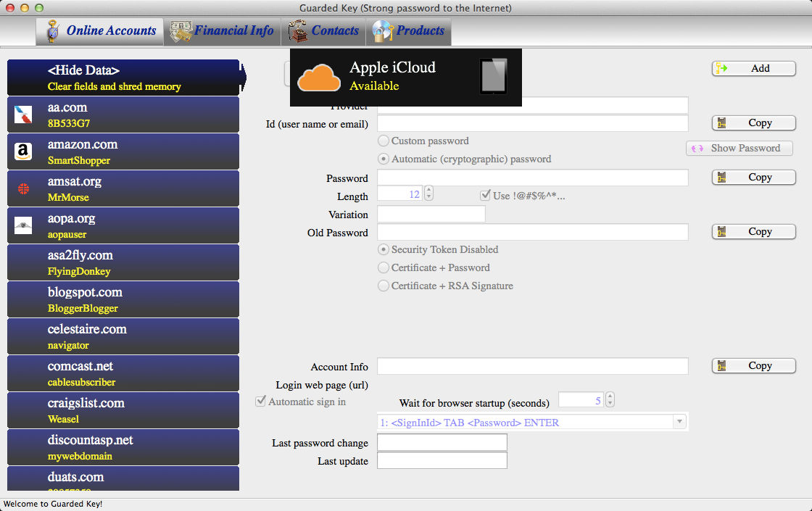Select the craigslist.com Weasel entry
This screenshot has width=812, height=511.
point(123,410)
